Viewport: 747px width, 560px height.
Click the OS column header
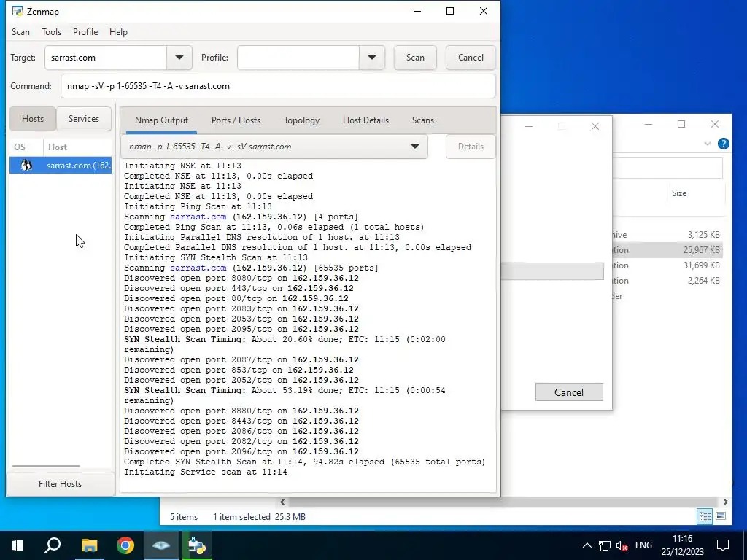pyautogui.click(x=20, y=147)
